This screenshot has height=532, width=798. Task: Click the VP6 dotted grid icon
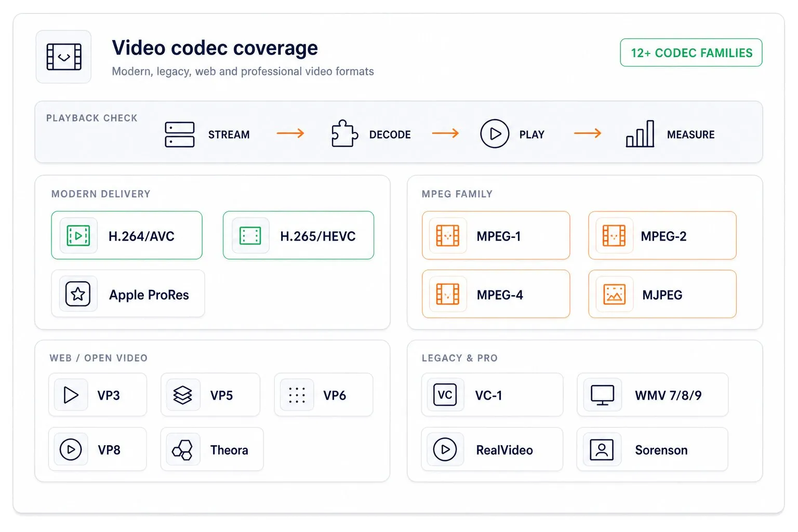tap(297, 395)
